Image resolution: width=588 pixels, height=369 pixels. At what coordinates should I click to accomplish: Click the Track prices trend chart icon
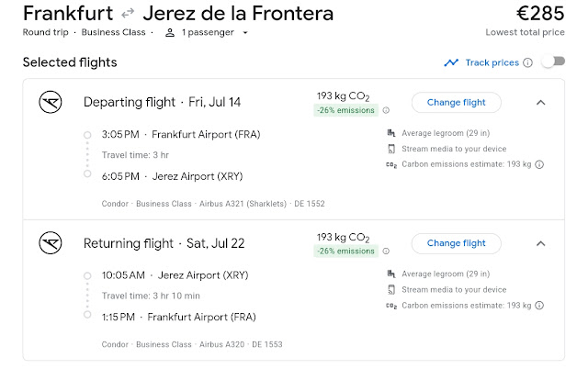(x=451, y=62)
